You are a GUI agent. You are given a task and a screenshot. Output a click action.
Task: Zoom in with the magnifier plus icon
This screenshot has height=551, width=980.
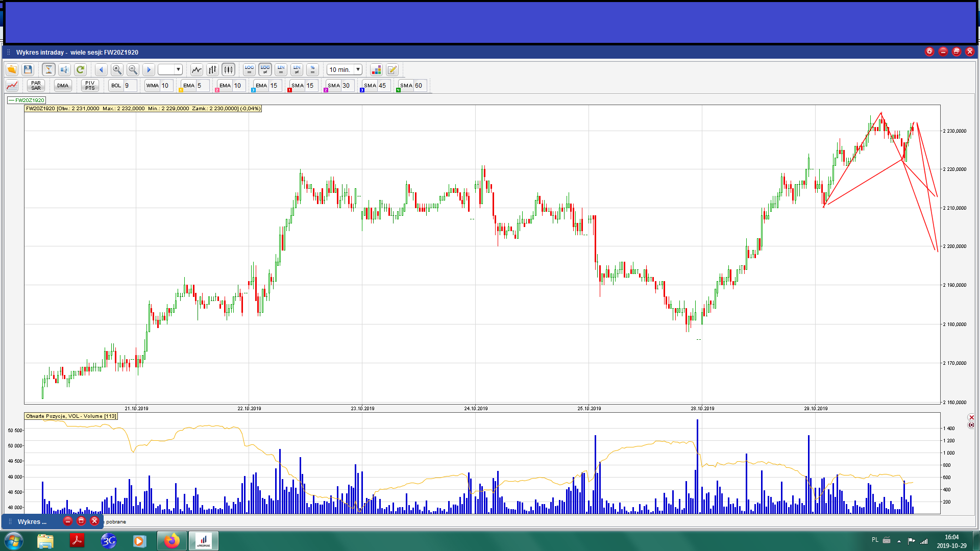click(x=117, y=69)
